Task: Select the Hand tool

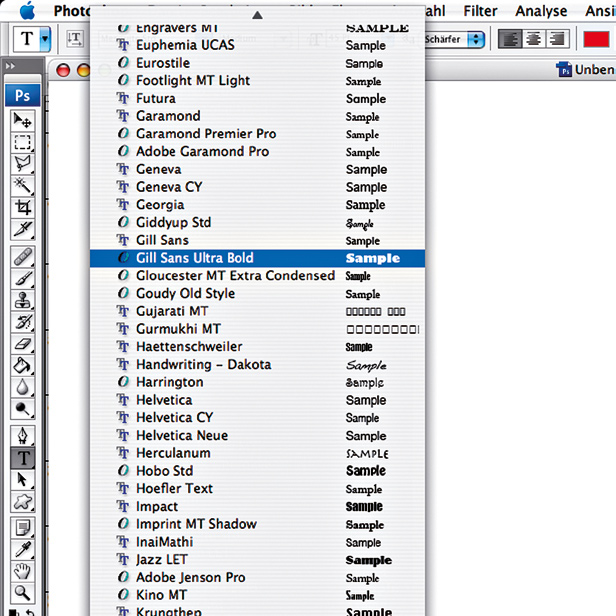Action: 22,571
